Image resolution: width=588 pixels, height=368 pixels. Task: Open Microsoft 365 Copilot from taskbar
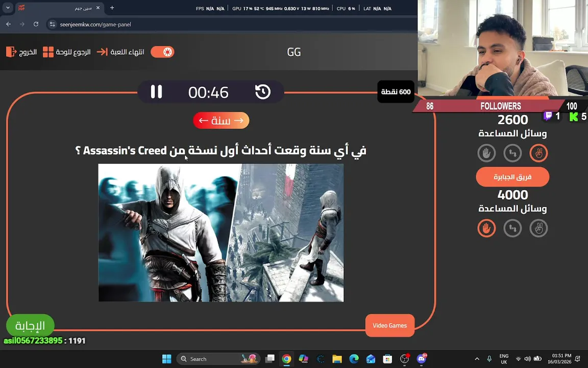303,359
